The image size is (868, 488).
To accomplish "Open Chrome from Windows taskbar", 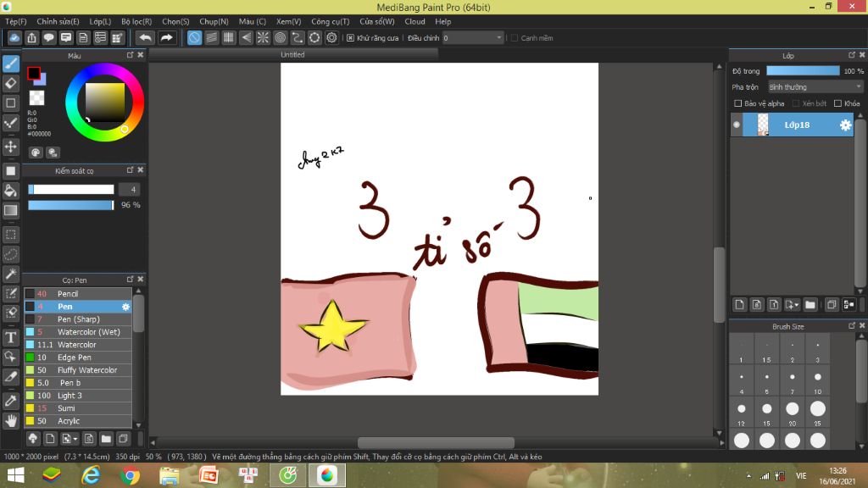I will tap(130, 475).
